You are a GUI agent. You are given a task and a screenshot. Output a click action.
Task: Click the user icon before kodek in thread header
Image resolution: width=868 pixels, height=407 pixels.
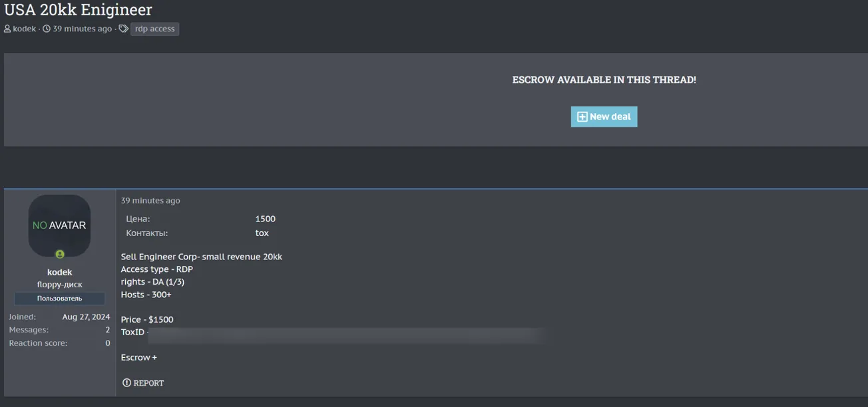pyautogui.click(x=7, y=29)
